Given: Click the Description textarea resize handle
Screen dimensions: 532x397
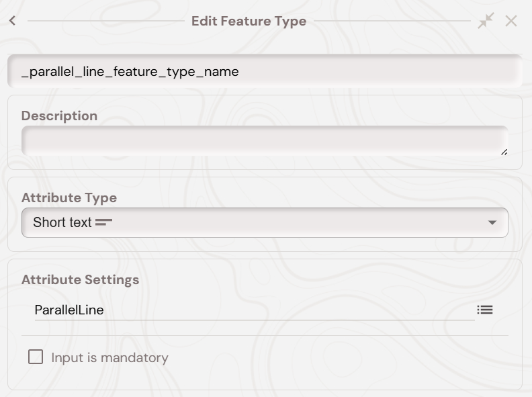Looking at the screenshot, I should pos(504,152).
